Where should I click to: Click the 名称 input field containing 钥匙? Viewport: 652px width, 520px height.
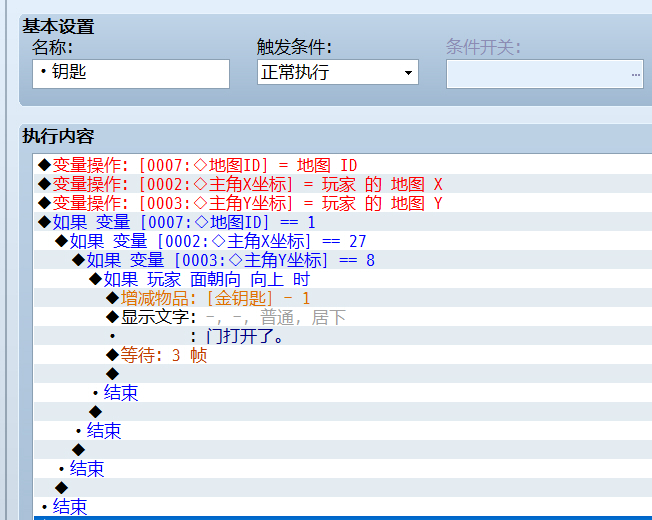[x=131, y=74]
